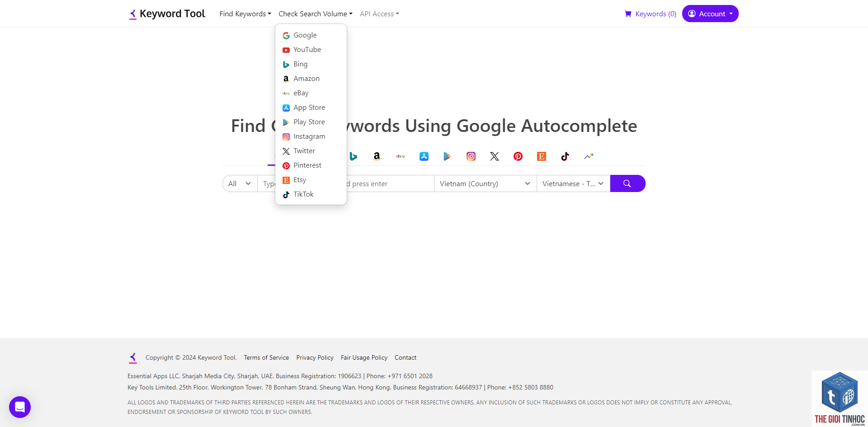This screenshot has height=427, width=868.
Task: Switch to the Pinterest icon tab
Action: click(x=518, y=156)
